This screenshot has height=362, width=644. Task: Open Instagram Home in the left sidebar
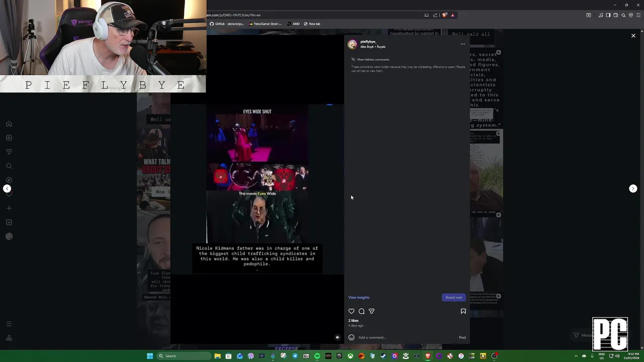(x=9, y=124)
